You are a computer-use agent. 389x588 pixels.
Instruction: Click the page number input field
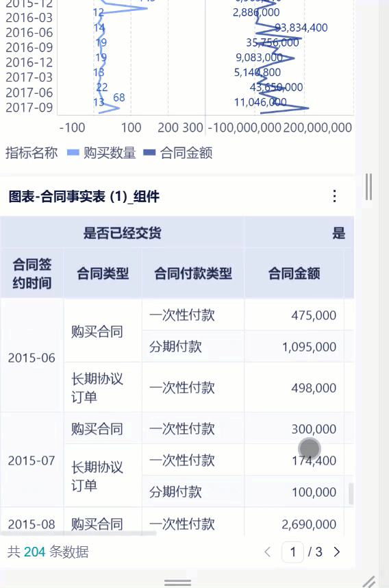pyautogui.click(x=292, y=552)
